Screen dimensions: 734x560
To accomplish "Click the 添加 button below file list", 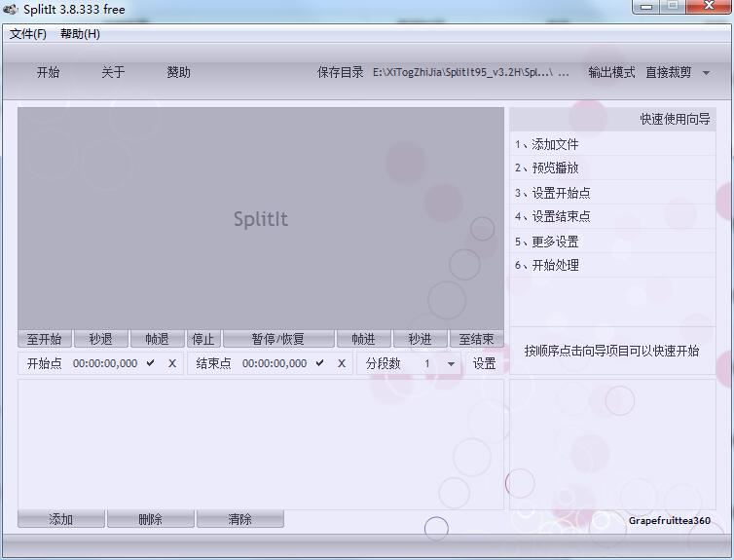I will (60, 519).
